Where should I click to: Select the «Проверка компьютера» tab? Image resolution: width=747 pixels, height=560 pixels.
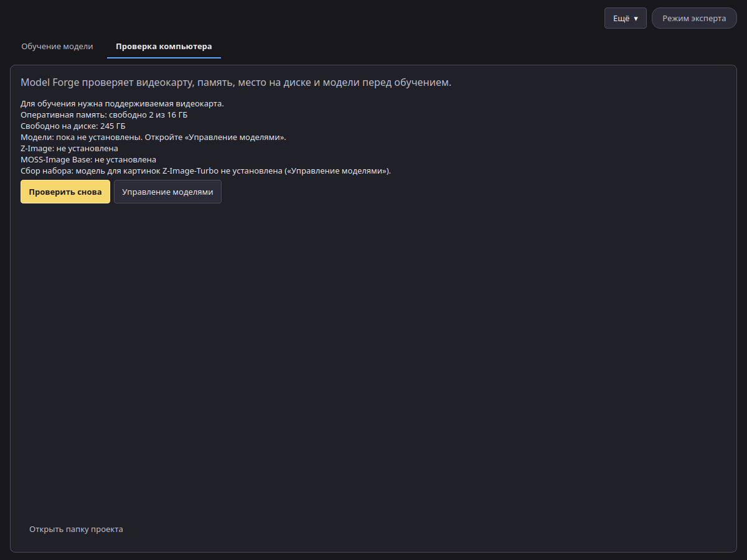[x=164, y=47]
